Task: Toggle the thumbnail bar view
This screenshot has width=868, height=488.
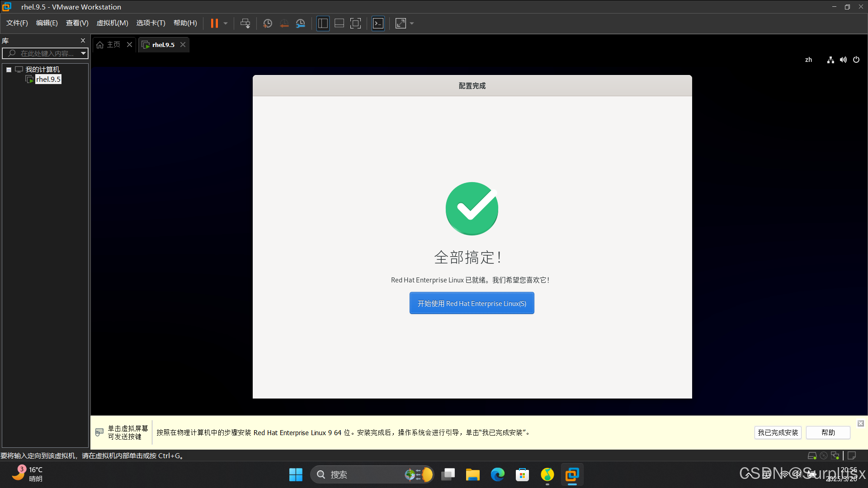Action: click(x=339, y=23)
